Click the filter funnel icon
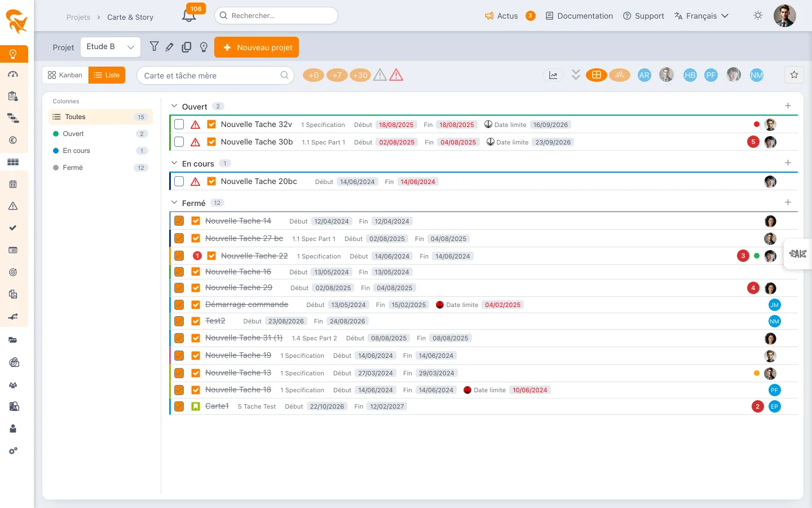Image resolution: width=812 pixels, height=508 pixels. (x=154, y=47)
